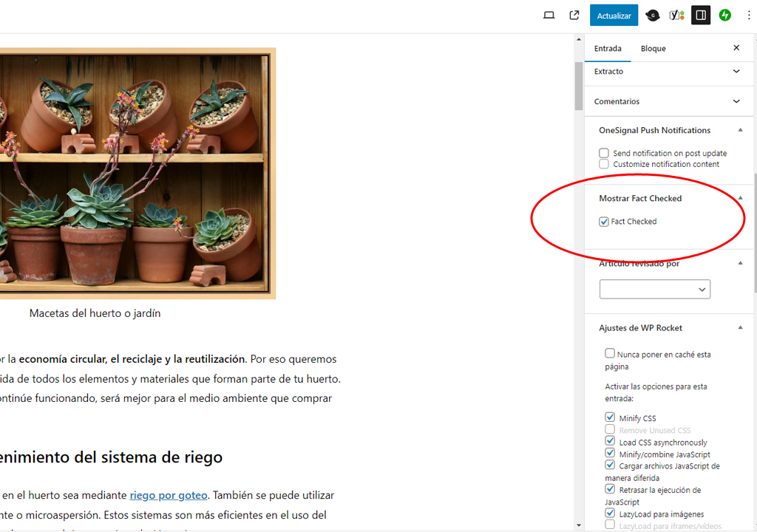This screenshot has width=757, height=532.
Task: Uncheck Load CSS asynchronously
Action: pyautogui.click(x=610, y=441)
